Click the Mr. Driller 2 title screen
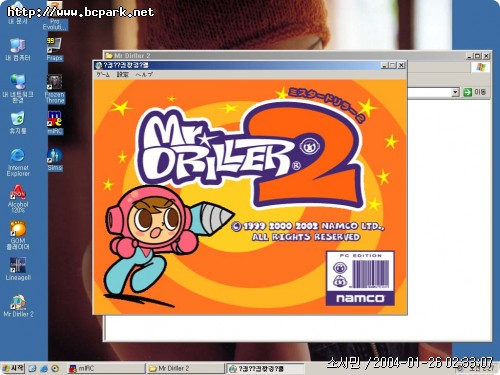 [250, 197]
